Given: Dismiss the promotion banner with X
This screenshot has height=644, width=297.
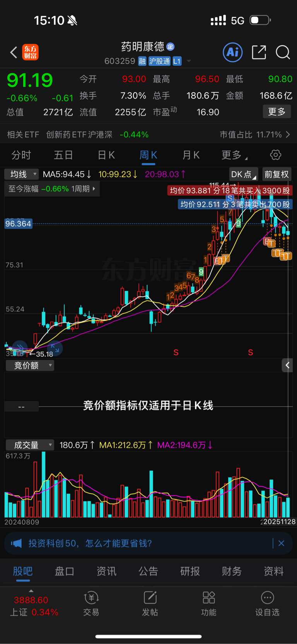Looking at the screenshot, I should click(x=281, y=543).
